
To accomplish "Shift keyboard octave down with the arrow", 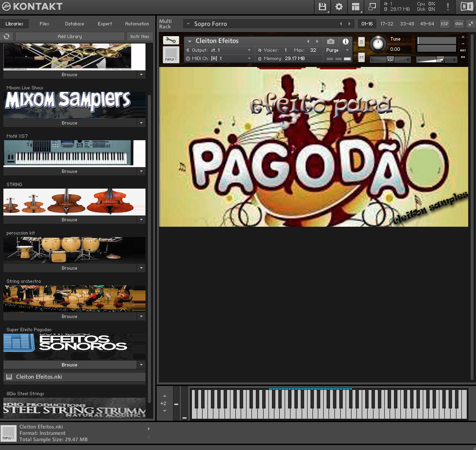I will pos(165,411).
